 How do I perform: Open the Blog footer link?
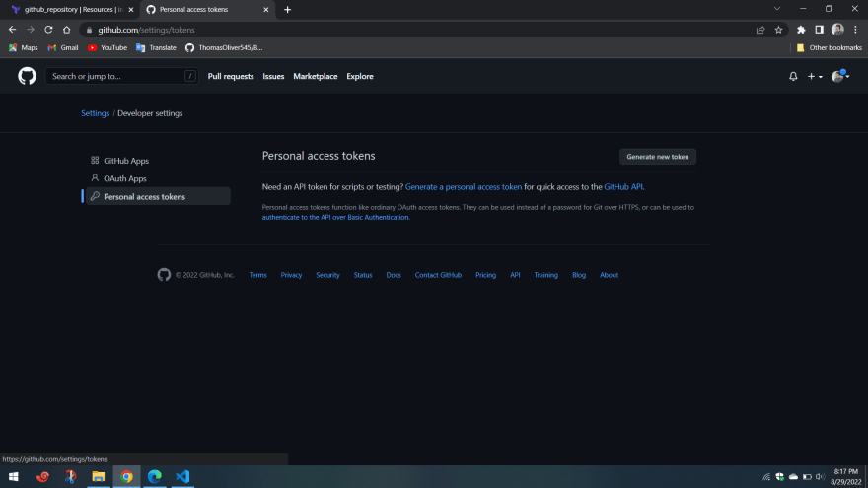(578, 275)
